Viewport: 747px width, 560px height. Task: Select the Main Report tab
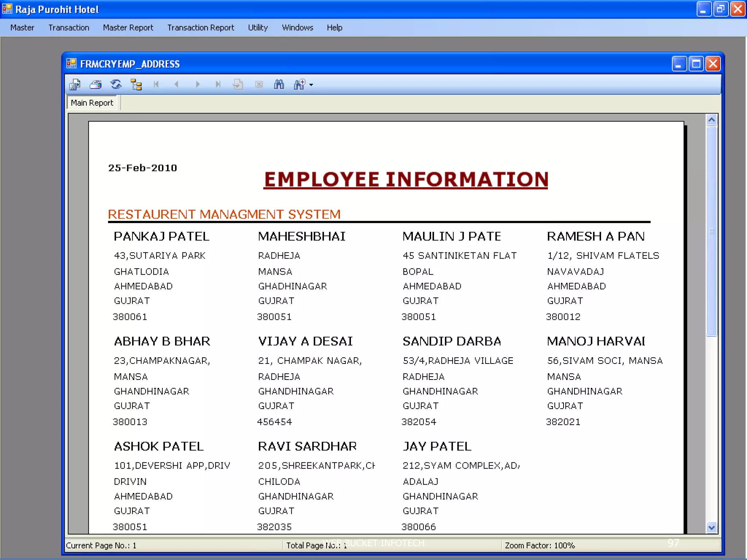click(92, 103)
